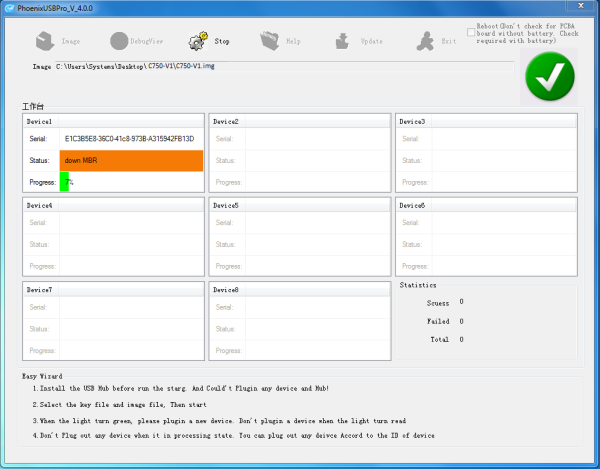The width and height of the screenshot is (600, 469).
Task: Select the Device1 serial number text
Action: tap(129, 138)
